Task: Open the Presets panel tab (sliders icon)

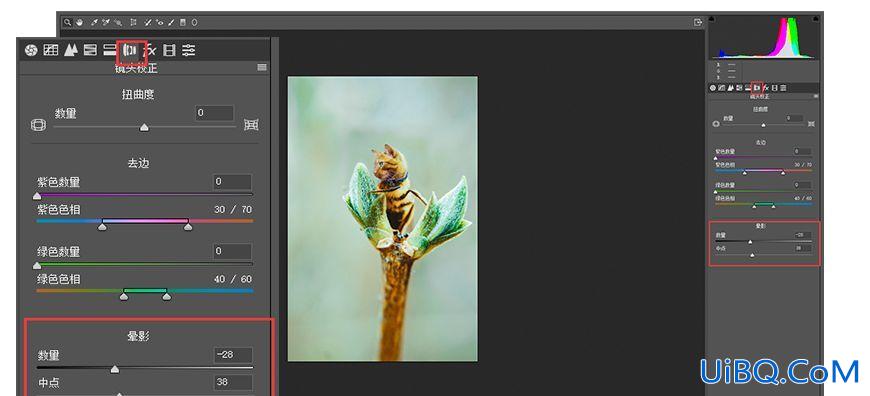Action: click(189, 50)
